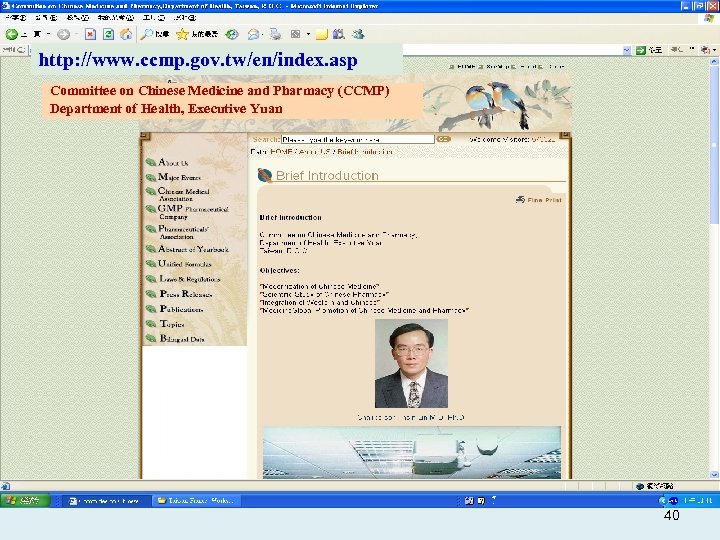Click the grey Forward arrow button
Viewport: 720px width, 540px height.
(63, 34)
